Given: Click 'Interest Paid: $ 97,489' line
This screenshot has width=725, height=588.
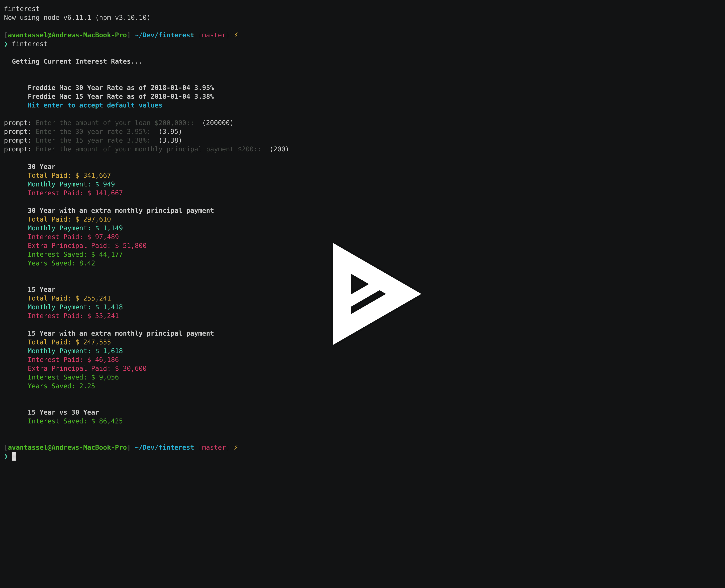Looking at the screenshot, I should (73, 237).
